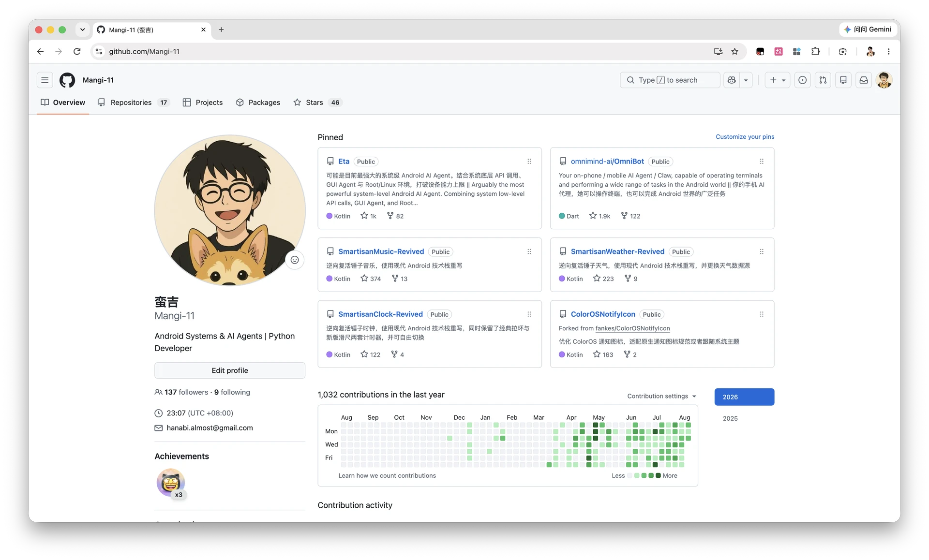
Task: Click the install app icon in address bar
Action: point(718,52)
